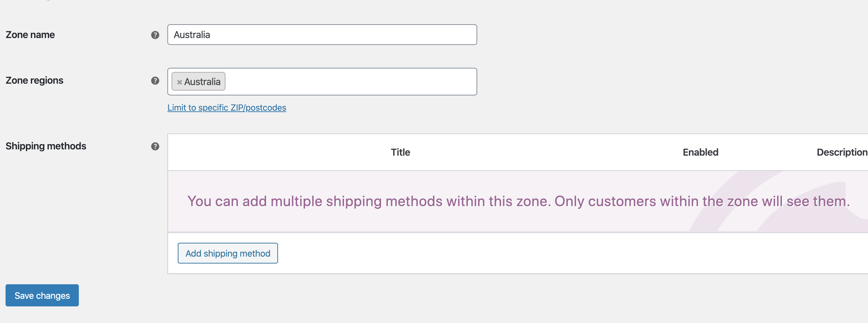
Task: Click the Zone regions help icon
Action: (x=155, y=81)
